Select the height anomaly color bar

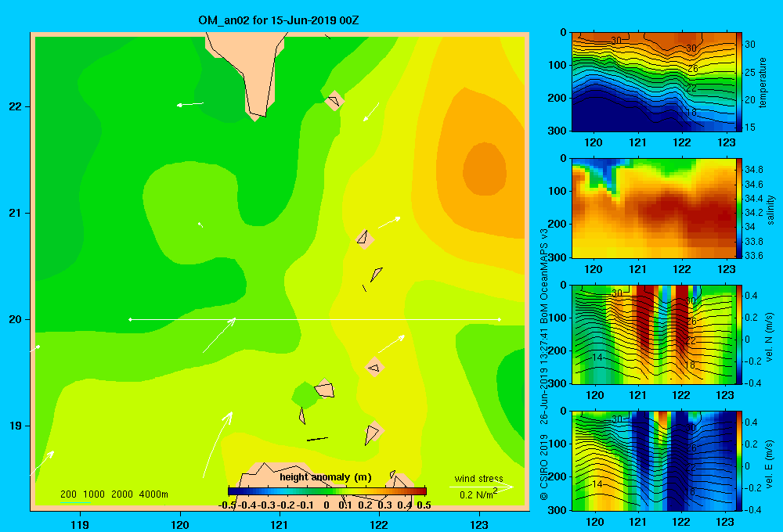click(x=327, y=491)
